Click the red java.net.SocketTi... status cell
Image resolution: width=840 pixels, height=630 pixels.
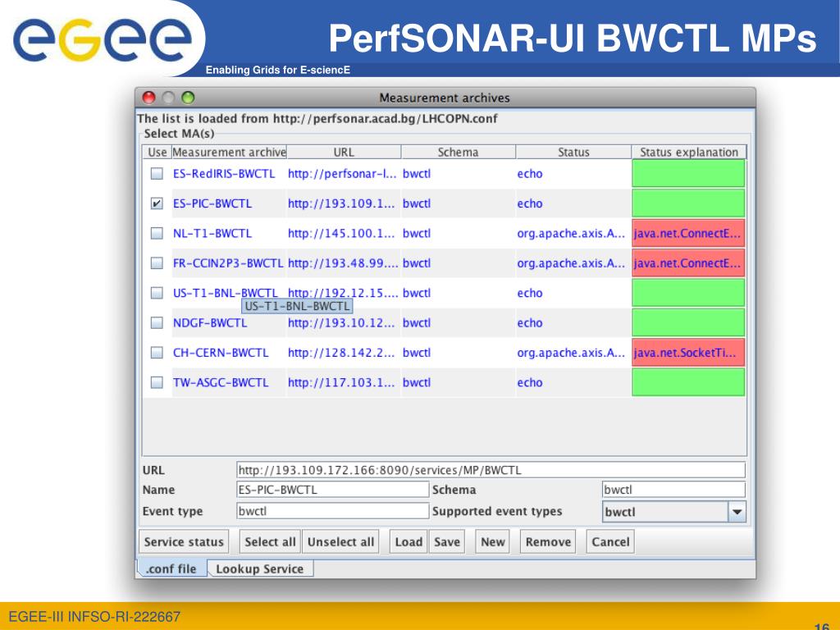tap(688, 353)
